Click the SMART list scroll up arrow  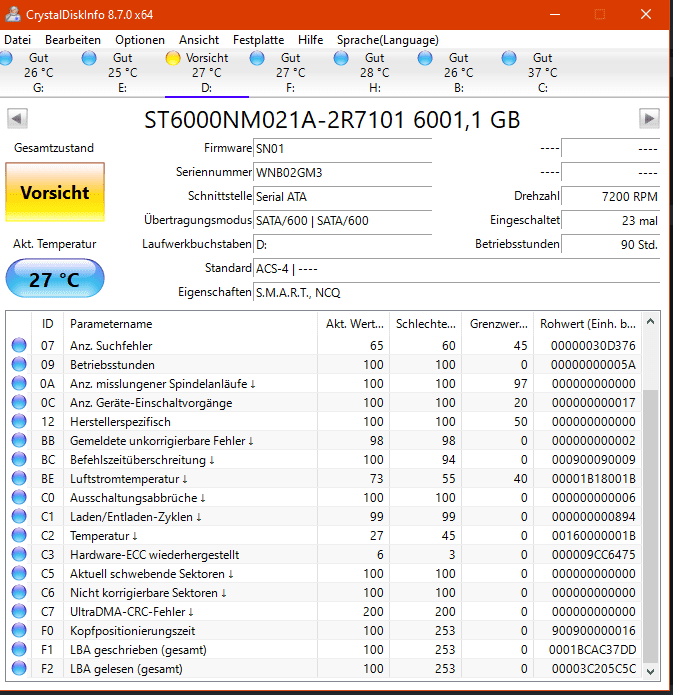pos(650,321)
